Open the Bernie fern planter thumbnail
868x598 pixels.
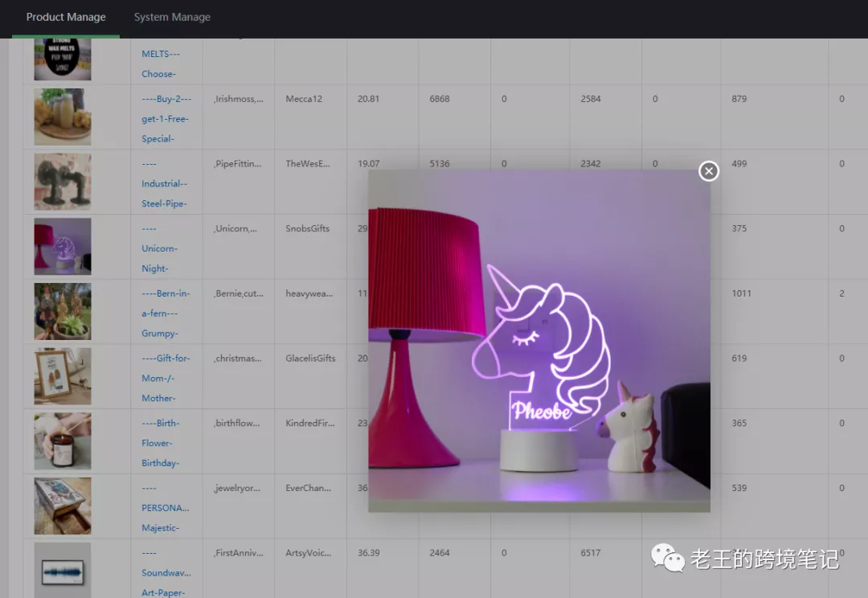[63, 311]
